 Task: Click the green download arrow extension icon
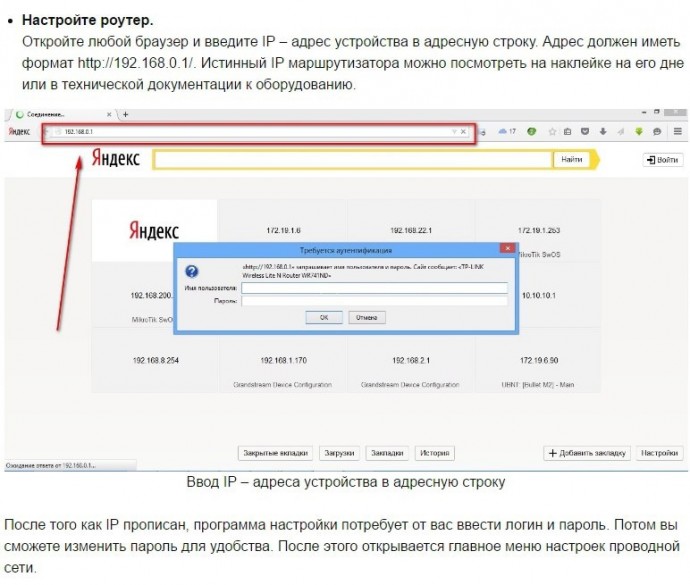coord(639,131)
